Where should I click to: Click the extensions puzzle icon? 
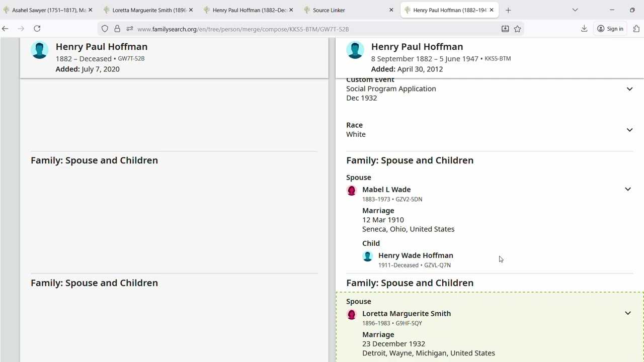pyautogui.click(x=636, y=29)
